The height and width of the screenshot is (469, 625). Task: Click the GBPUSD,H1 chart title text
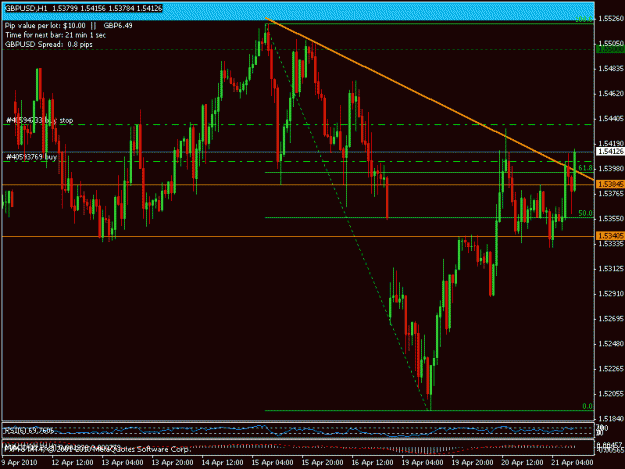pyautogui.click(x=84, y=8)
